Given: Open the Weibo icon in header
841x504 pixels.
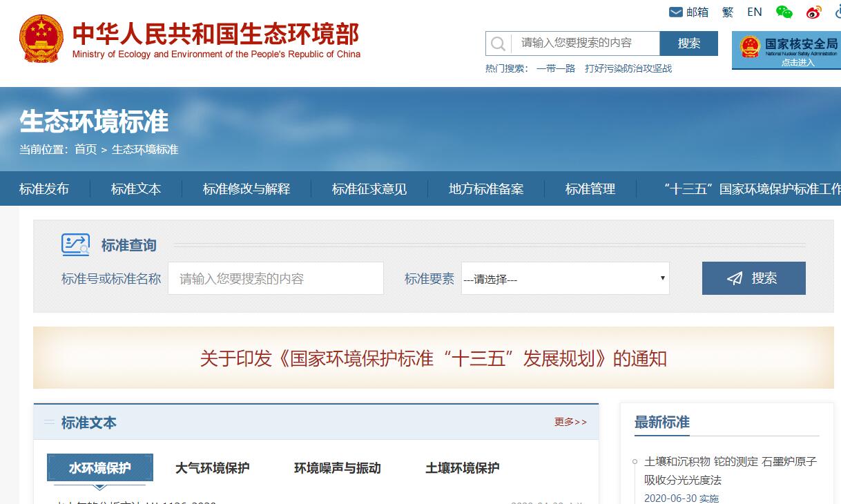Looking at the screenshot, I should [x=814, y=12].
